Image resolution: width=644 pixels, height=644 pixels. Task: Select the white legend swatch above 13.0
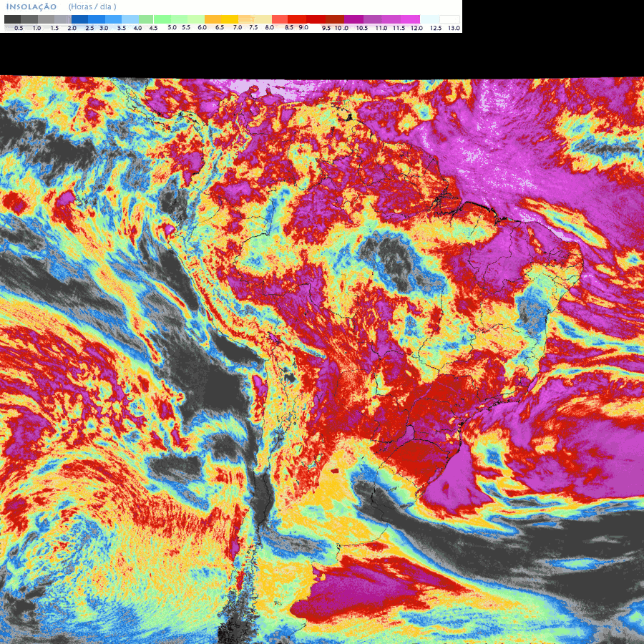(450, 19)
